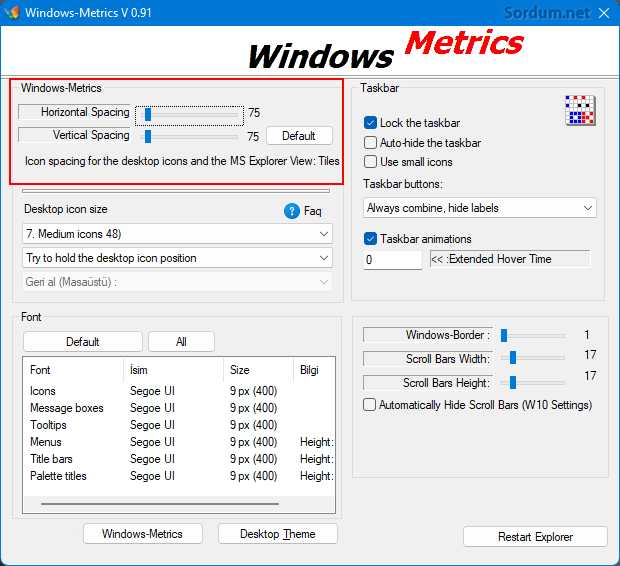
Task: Select the Title bars font row
Action: tap(179, 459)
